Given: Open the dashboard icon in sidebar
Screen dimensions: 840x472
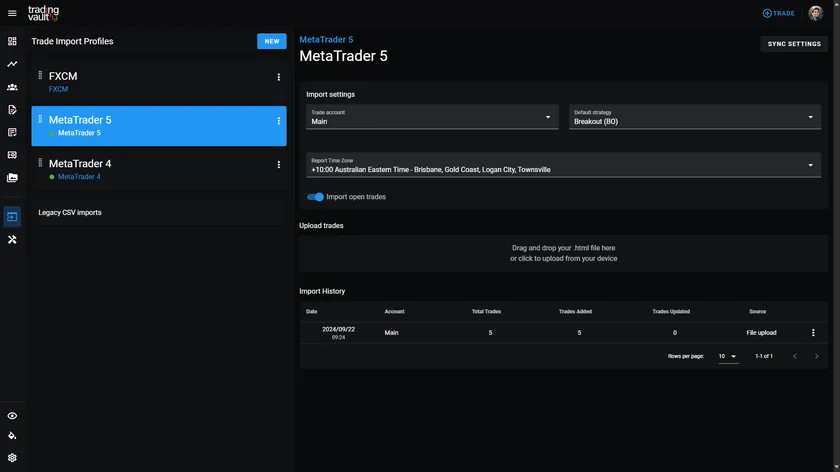Looking at the screenshot, I should pos(12,41).
